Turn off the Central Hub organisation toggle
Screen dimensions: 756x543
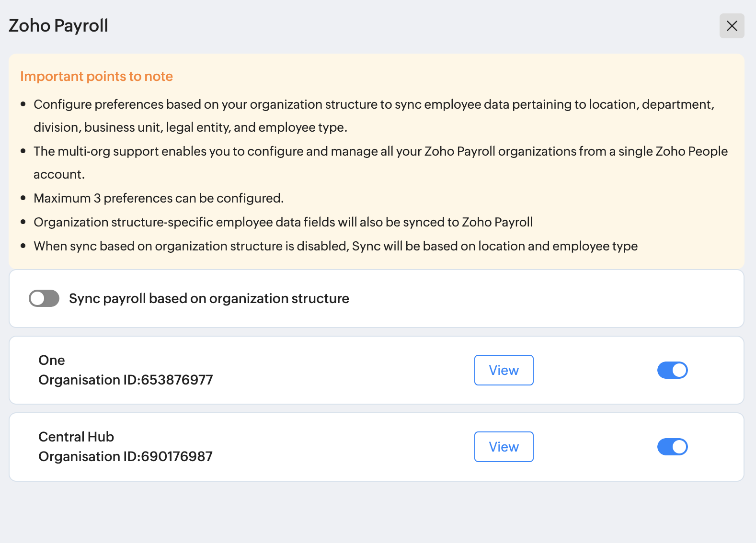(x=672, y=447)
